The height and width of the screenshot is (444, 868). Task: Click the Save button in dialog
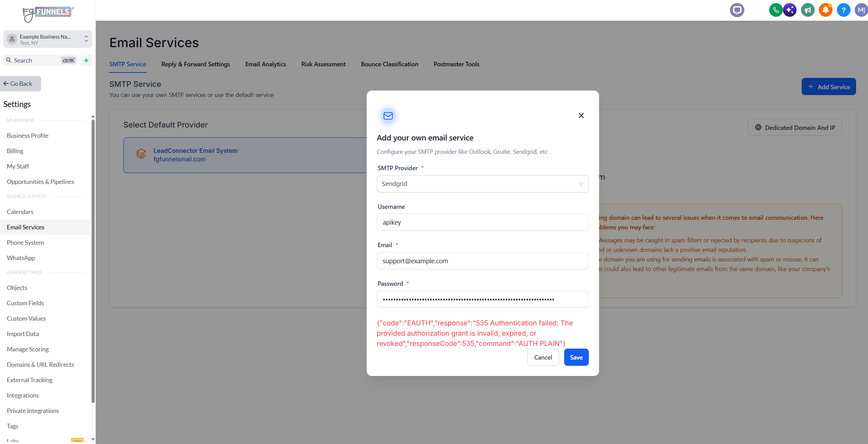tap(576, 357)
